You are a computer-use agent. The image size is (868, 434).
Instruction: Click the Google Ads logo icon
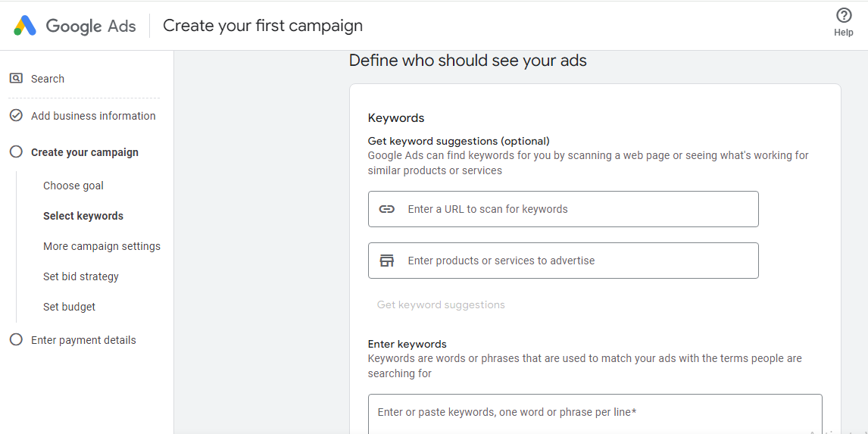[25, 26]
